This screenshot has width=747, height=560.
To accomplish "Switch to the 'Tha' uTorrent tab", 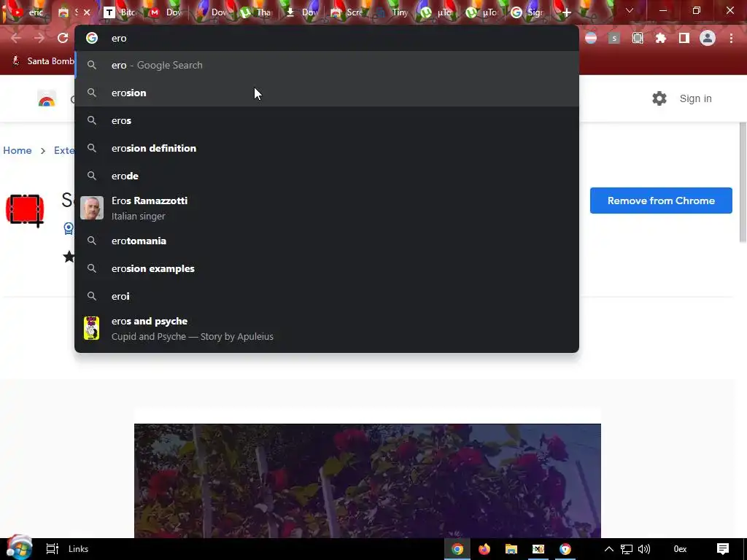I will pyautogui.click(x=256, y=12).
